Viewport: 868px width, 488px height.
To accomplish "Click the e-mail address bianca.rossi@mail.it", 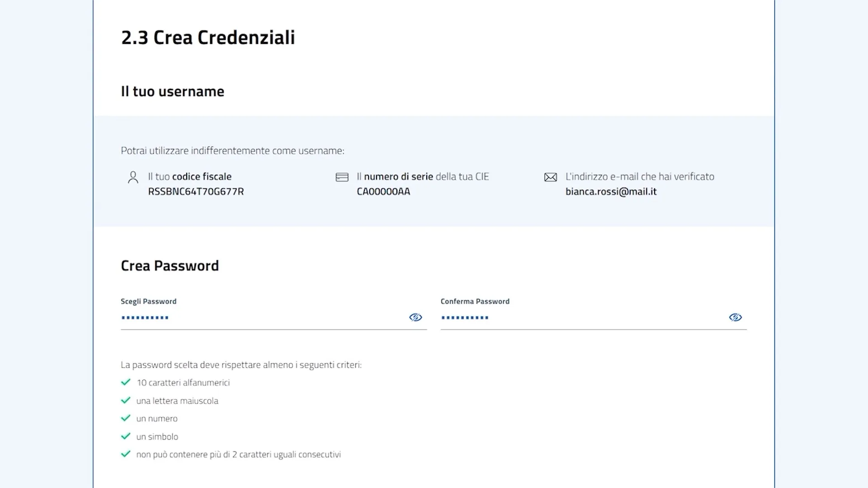I will [x=611, y=192].
